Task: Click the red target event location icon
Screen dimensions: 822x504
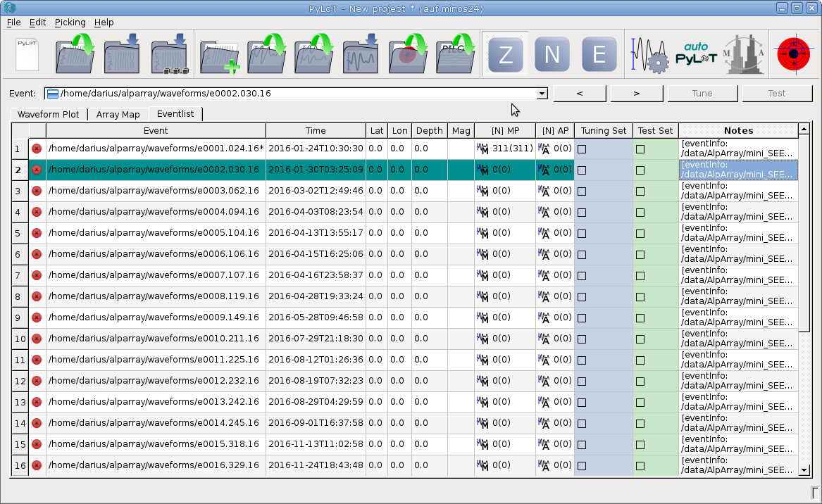Action: [793, 55]
